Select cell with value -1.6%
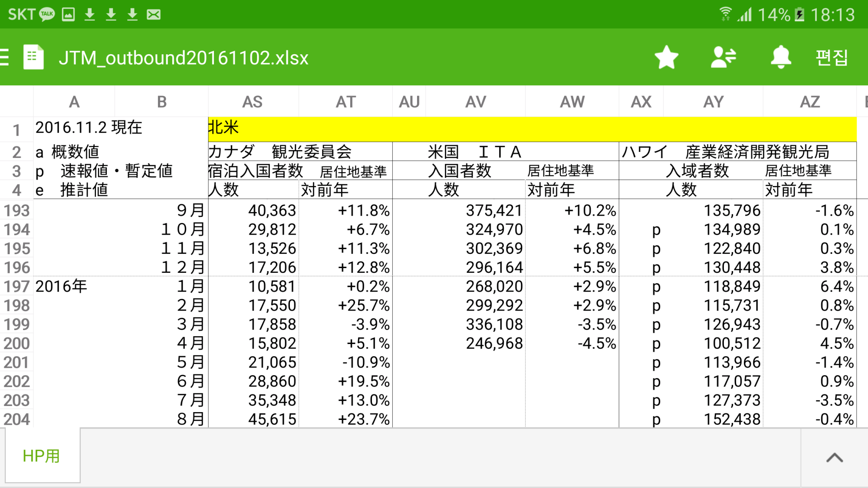This screenshot has height=488, width=868. (x=810, y=210)
